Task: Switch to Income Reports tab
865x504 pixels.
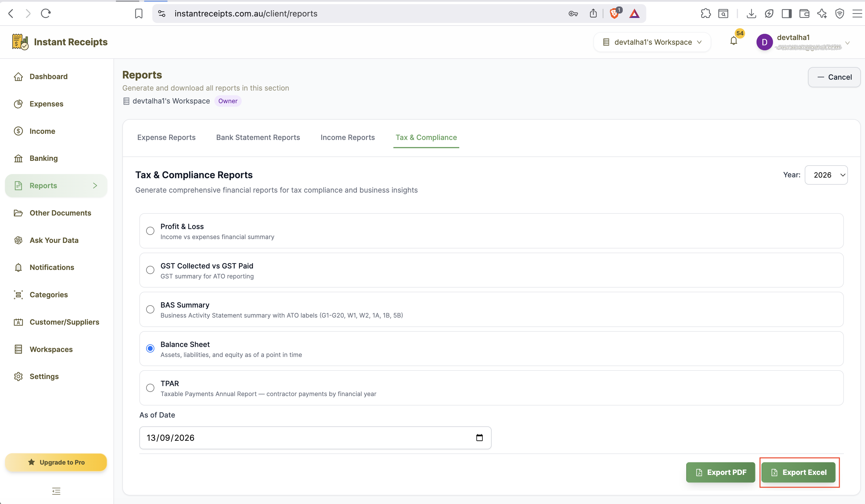Action: click(x=348, y=137)
